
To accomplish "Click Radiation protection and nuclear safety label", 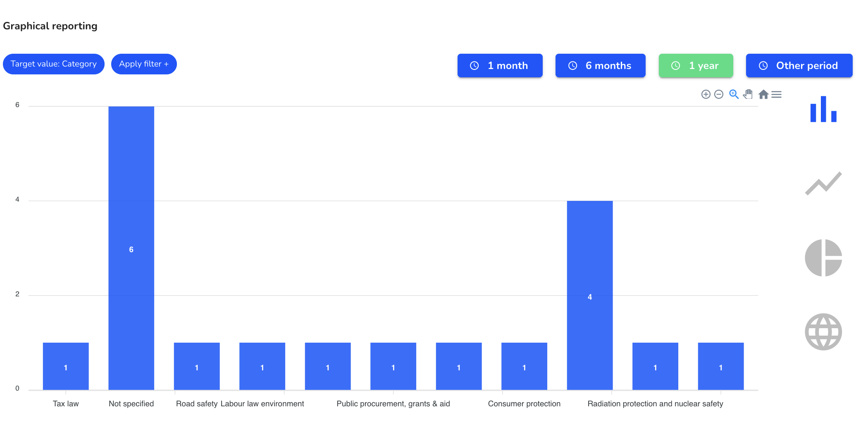I will 656,404.
